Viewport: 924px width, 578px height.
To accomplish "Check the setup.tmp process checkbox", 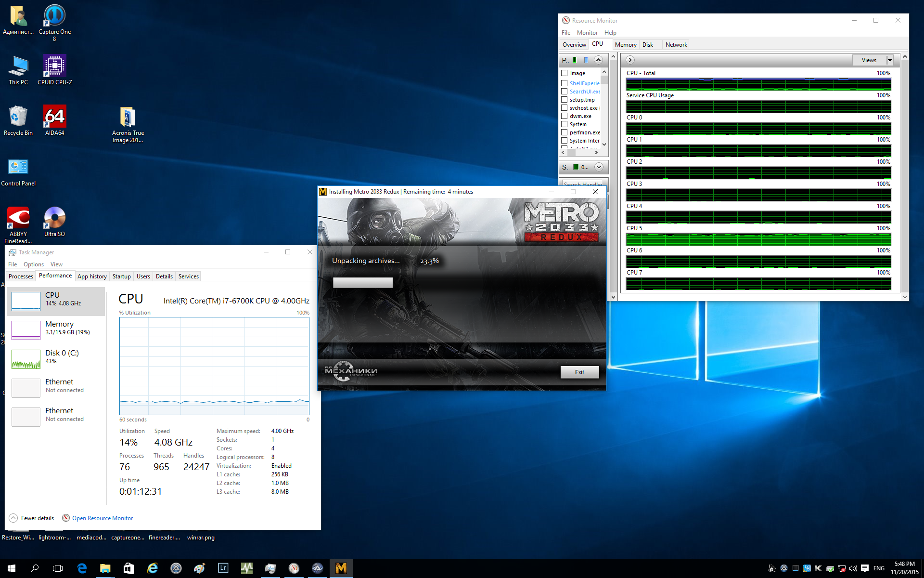I will click(x=565, y=100).
